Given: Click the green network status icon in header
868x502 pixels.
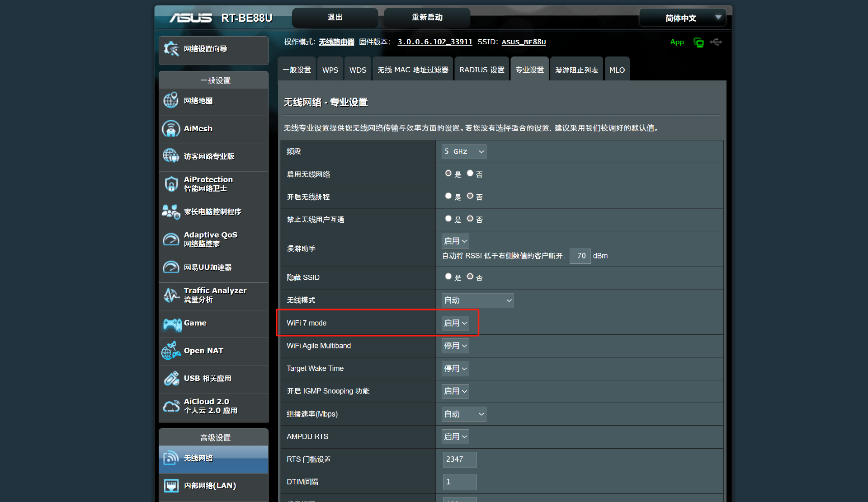Looking at the screenshot, I should point(698,42).
